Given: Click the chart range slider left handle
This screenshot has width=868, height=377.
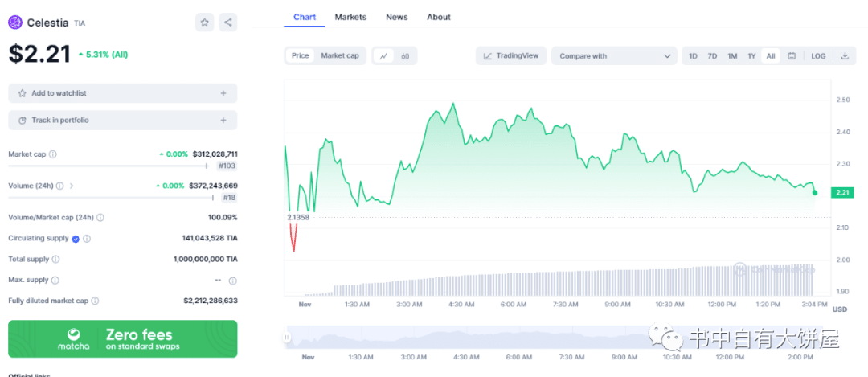Looking at the screenshot, I should [287, 338].
